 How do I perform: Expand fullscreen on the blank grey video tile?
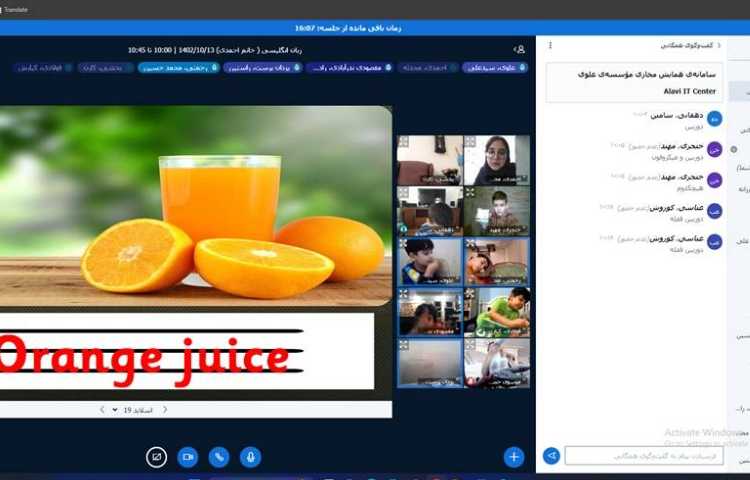coord(404,344)
